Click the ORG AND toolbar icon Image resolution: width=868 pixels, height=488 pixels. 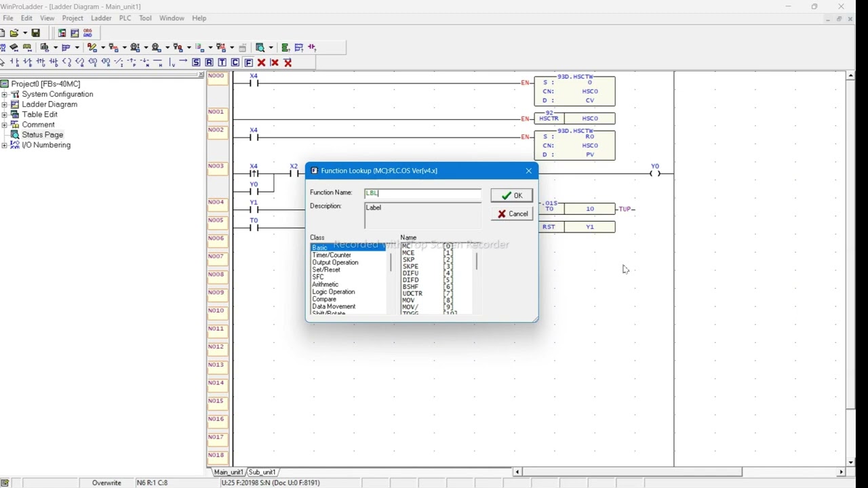pos(87,33)
